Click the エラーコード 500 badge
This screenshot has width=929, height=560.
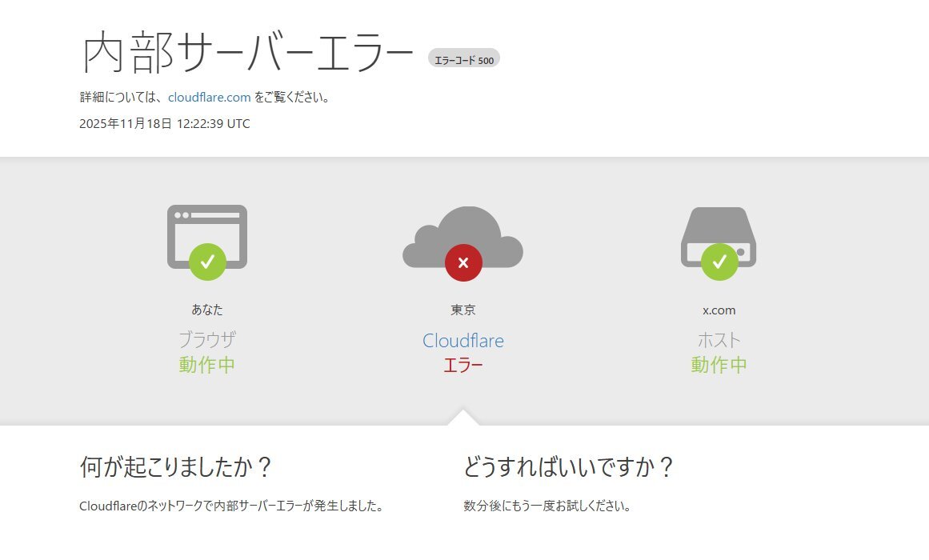[464, 58]
